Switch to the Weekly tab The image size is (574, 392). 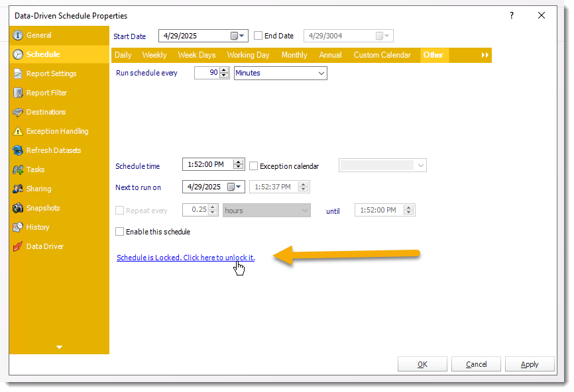[x=154, y=55]
